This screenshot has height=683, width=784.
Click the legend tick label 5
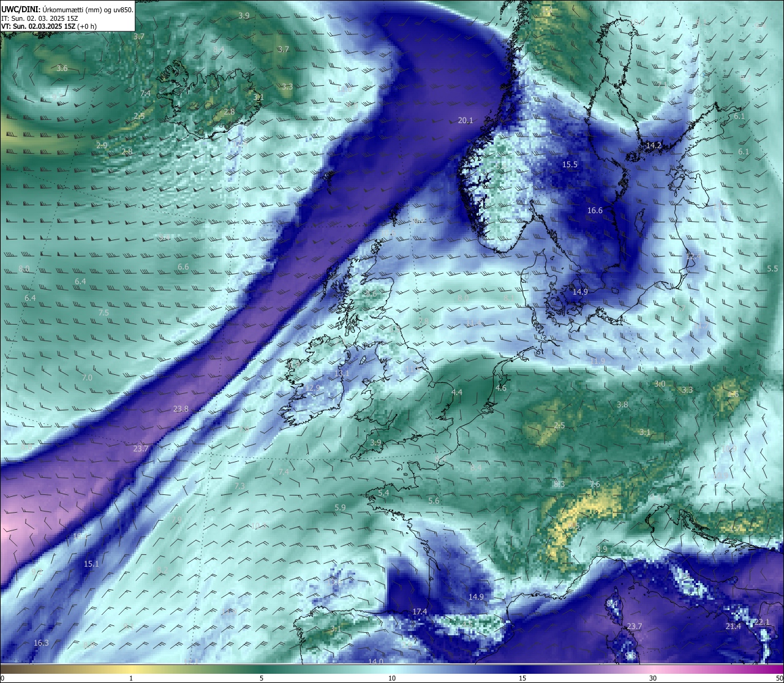(x=262, y=678)
